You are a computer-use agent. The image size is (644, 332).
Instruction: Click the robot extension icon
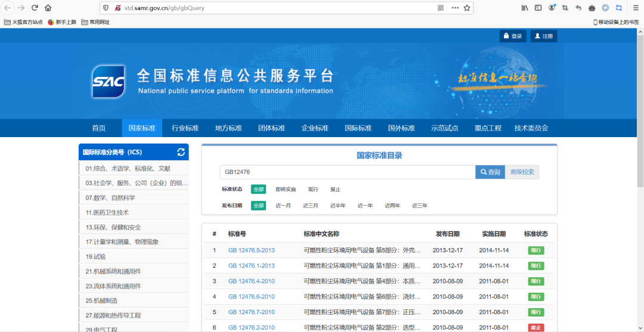[592, 8]
